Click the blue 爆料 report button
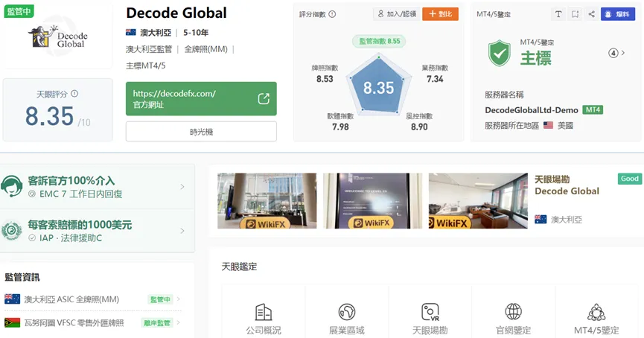This screenshot has width=644, height=338. [x=618, y=14]
